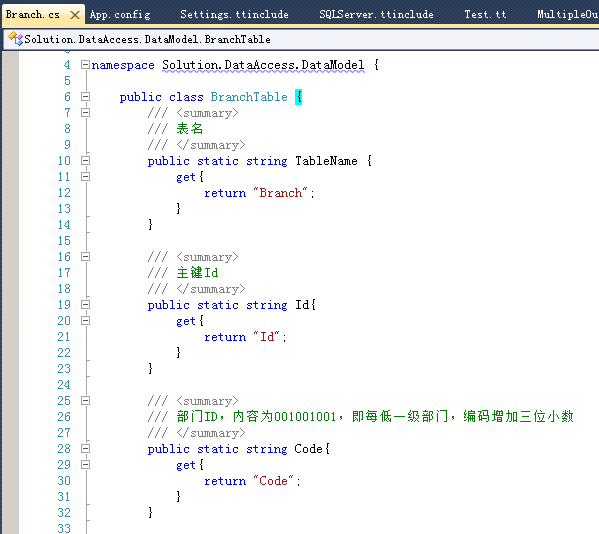Image resolution: width=599 pixels, height=534 pixels.
Task: Click the BranchTable class name in code
Action: coord(249,97)
